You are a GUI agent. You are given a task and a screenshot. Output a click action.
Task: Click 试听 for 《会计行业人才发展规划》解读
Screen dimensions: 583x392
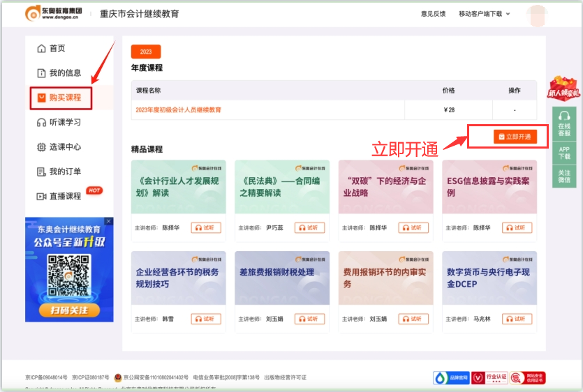point(206,227)
